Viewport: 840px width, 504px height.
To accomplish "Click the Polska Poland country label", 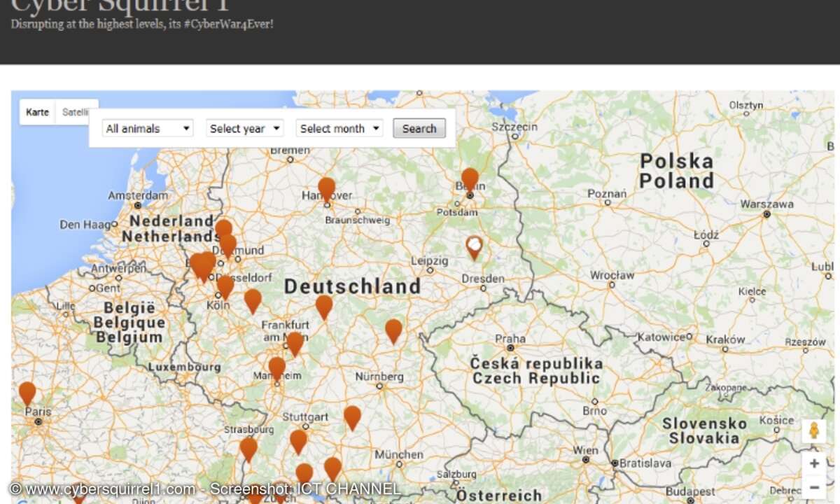I will tap(676, 171).
